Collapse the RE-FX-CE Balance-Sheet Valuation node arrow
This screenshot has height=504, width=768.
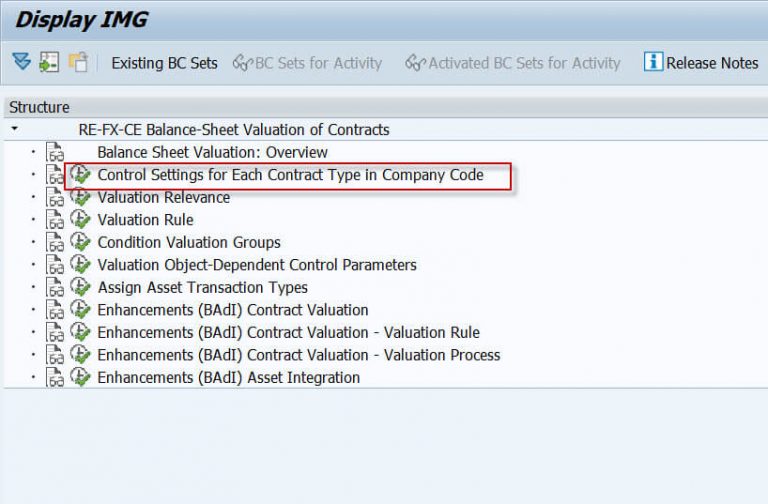(14, 130)
